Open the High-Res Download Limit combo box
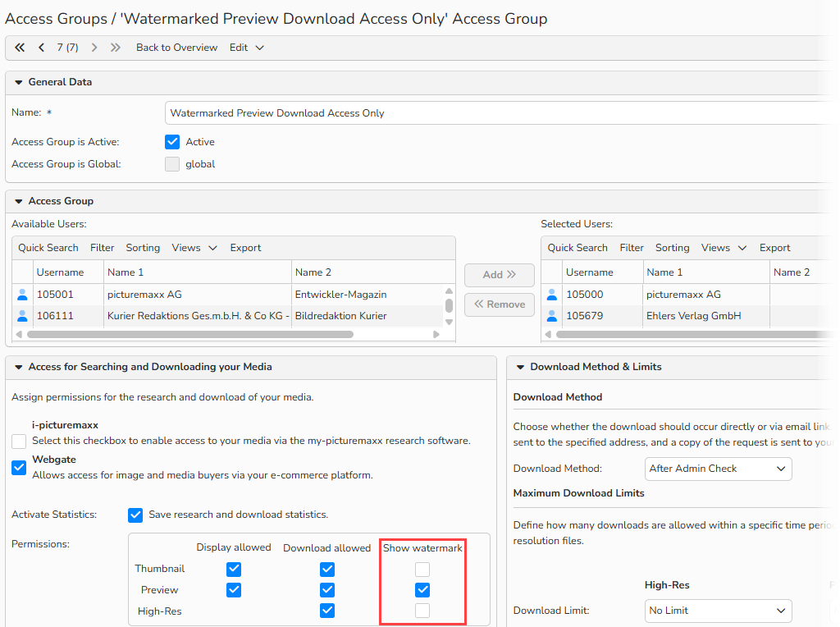 (x=719, y=611)
